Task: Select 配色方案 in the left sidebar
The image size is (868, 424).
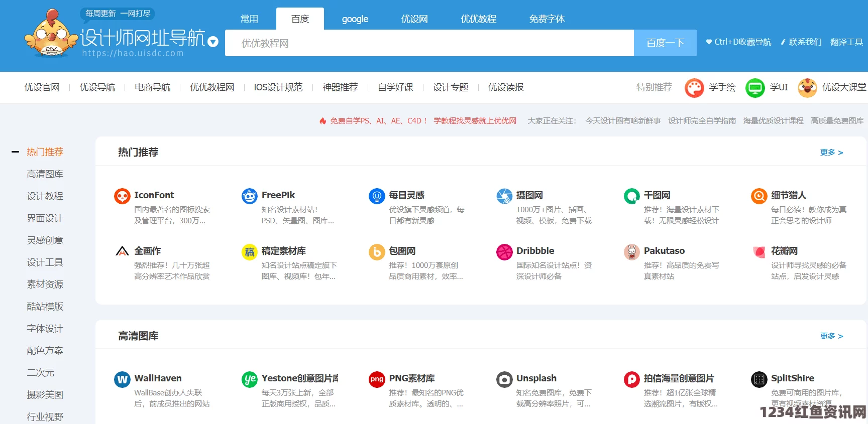Action: (x=45, y=351)
